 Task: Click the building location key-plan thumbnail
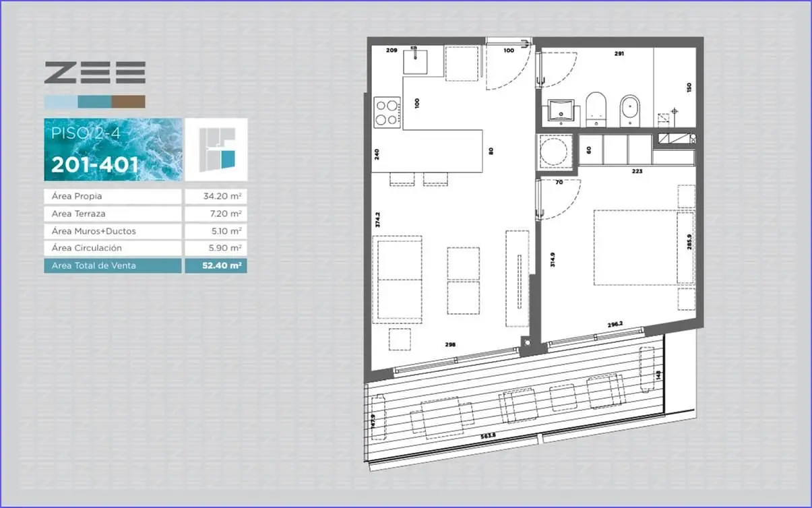coord(216,150)
